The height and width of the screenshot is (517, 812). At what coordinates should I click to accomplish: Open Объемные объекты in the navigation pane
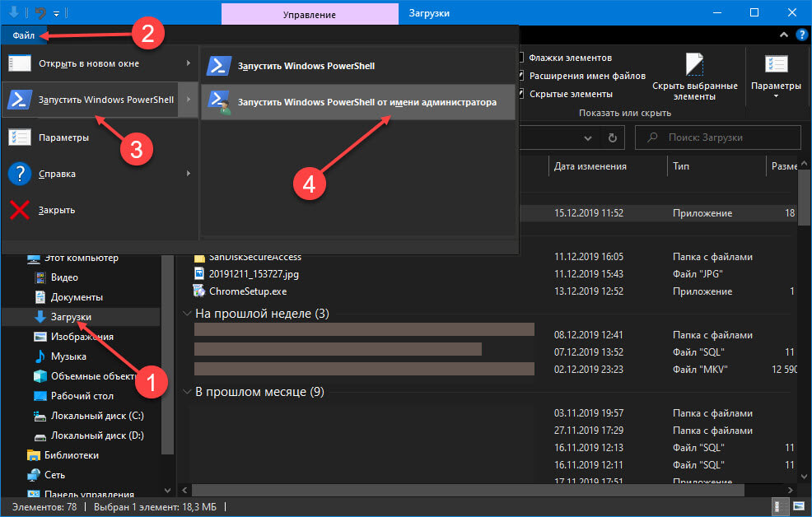tap(93, 376)
